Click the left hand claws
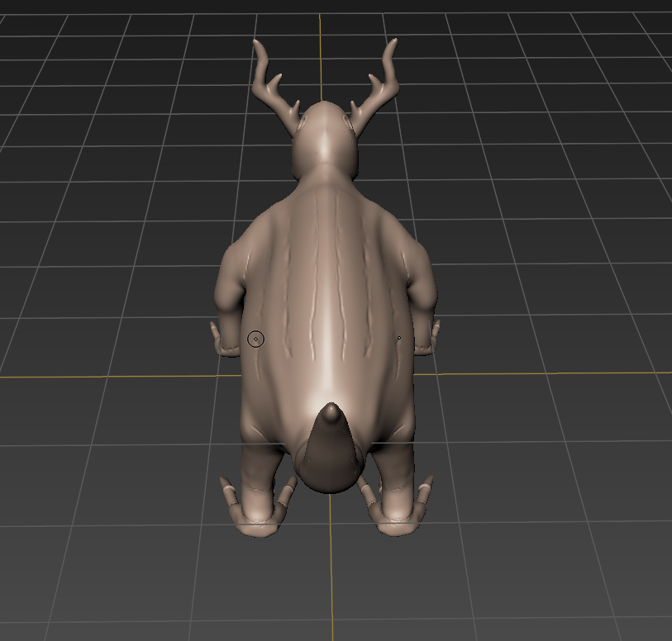The width and height of the screenshot is (672, 641). (223, 339)
